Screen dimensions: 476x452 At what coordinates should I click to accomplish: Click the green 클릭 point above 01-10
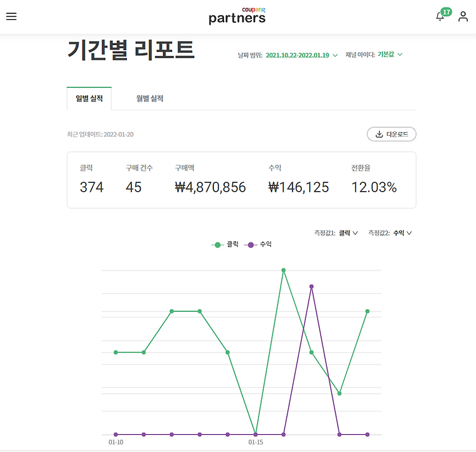(x=116, y=352)
